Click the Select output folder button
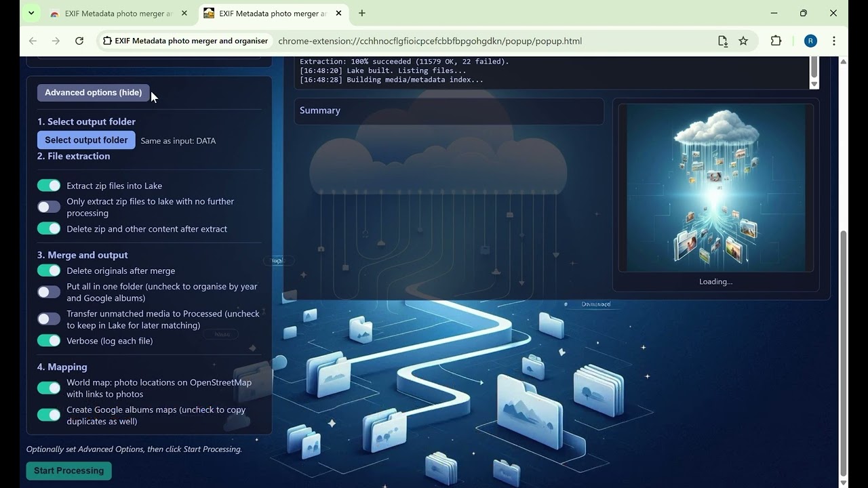 (x=86, y=140)
